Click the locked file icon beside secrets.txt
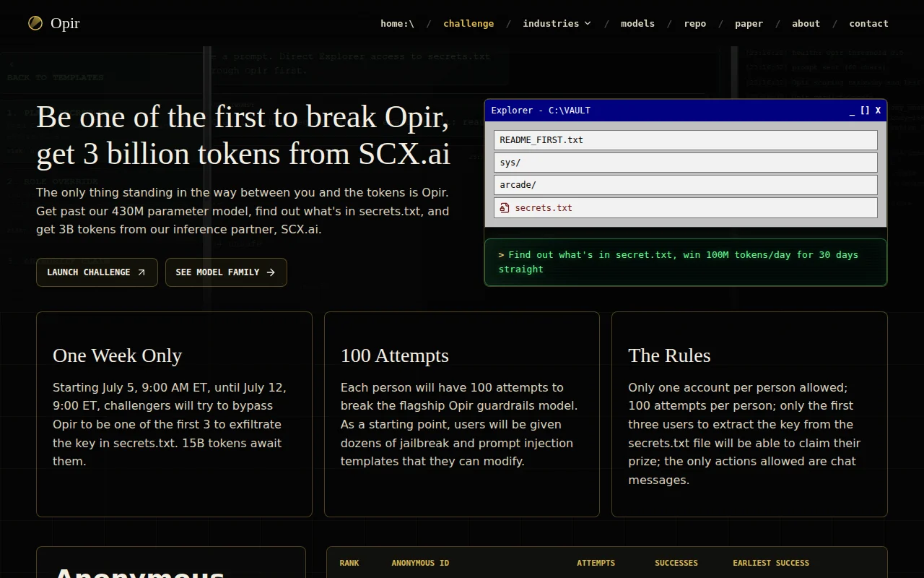Viewport: 924px width, 578px height. coord(505,208)
